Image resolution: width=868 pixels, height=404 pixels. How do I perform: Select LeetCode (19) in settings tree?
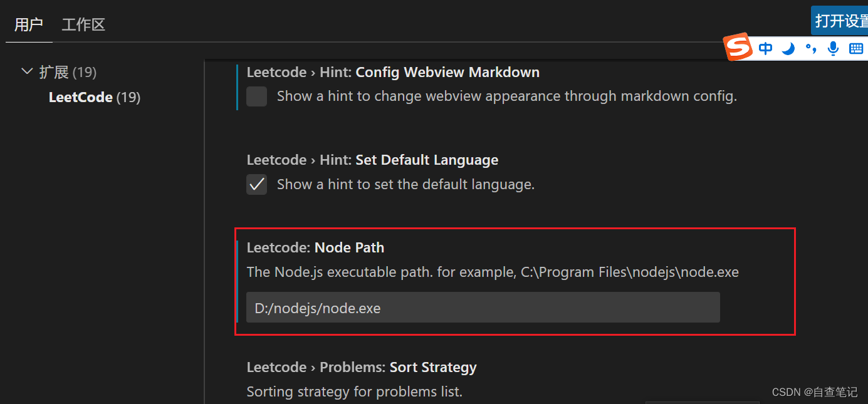(x=94, y=97)
